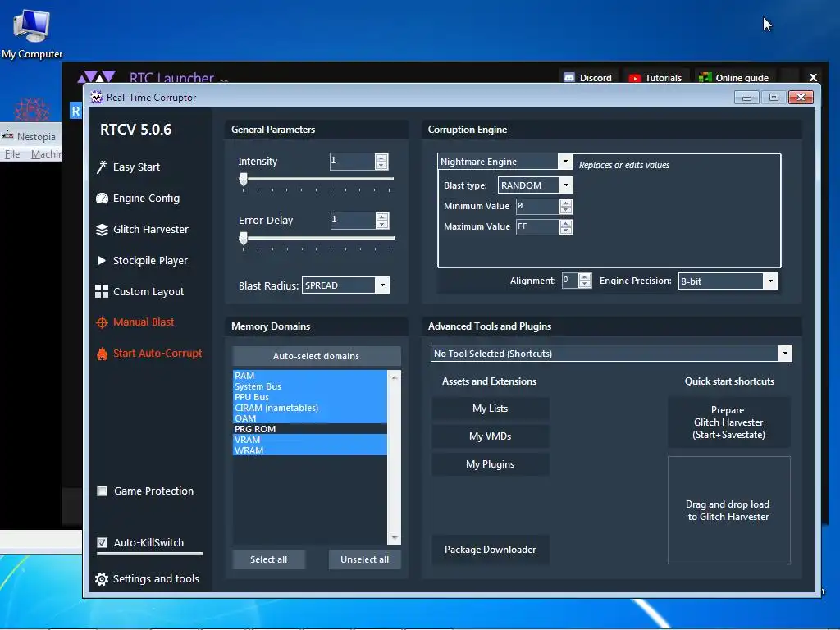Open Custom Layout grid icon
Image resolution: width=840 pixels, height=630 pixels.
[x=102, y=291]
